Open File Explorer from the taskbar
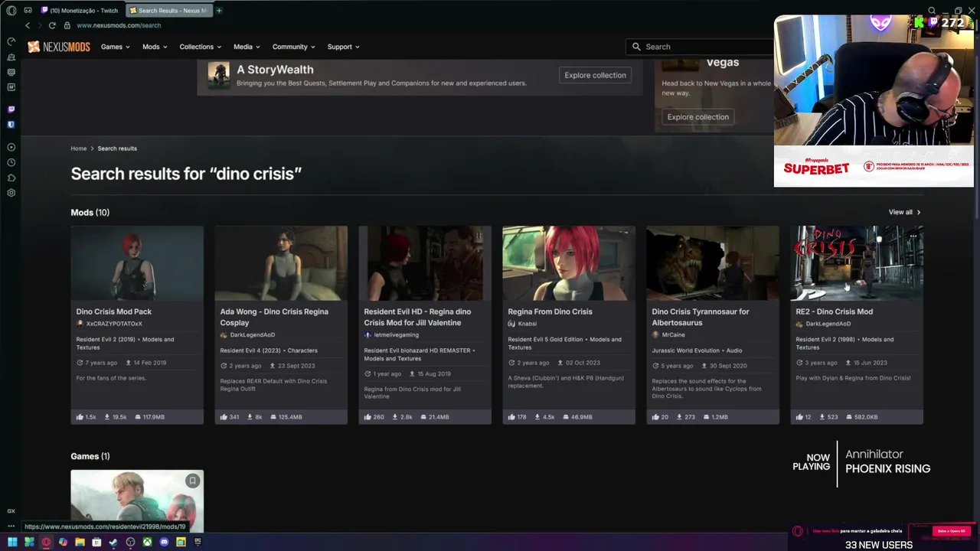 (x=80, y=542)
